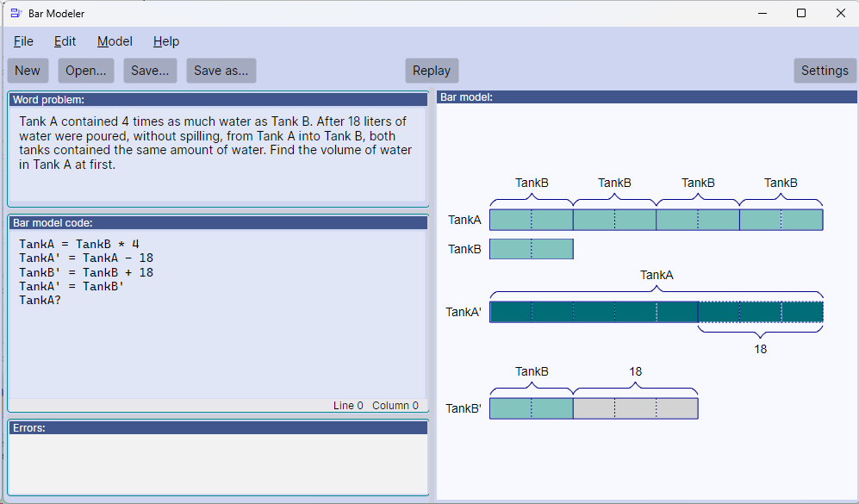Open the Edit menu
The image size is (859, 504).
[65, 40]
